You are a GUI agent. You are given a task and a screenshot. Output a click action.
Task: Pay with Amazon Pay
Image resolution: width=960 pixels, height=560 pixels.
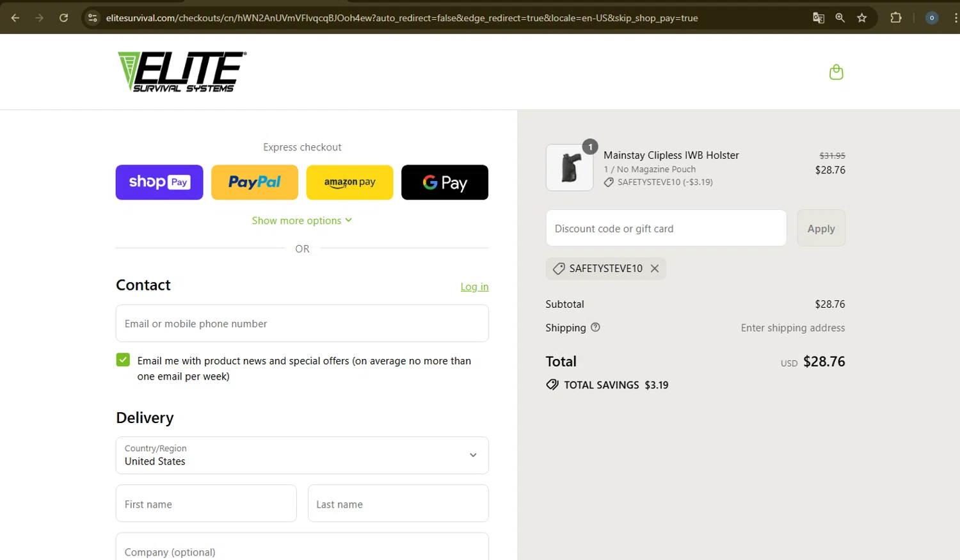pyautogui.click(x=349, y=182)
